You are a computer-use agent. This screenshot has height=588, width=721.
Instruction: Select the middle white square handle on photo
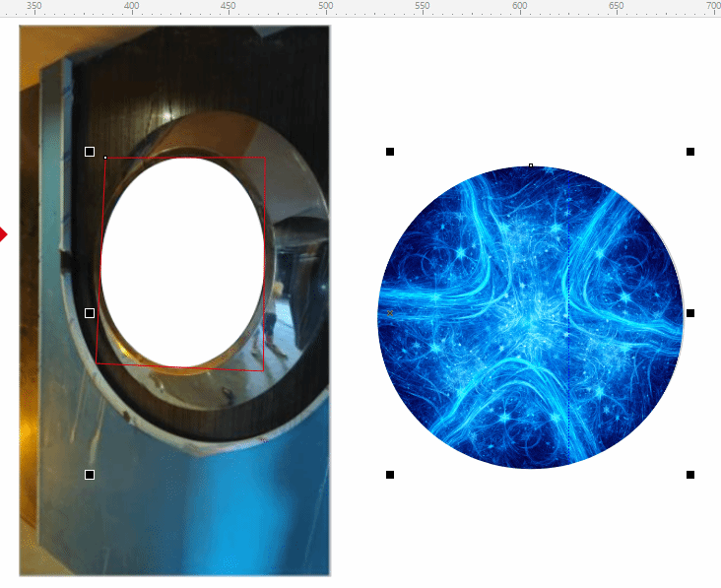pos(90,313)
